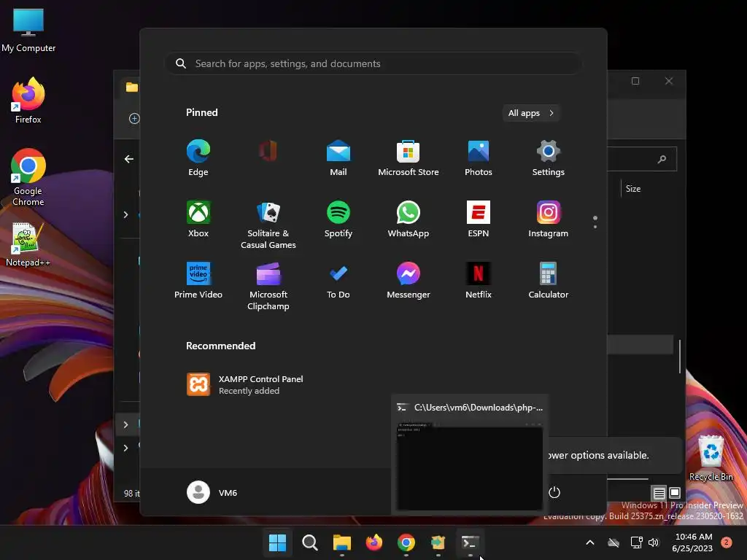Launch Messenger from pinned apps
747x560 pixels.
pyautogui.click(x=409, y=280)
